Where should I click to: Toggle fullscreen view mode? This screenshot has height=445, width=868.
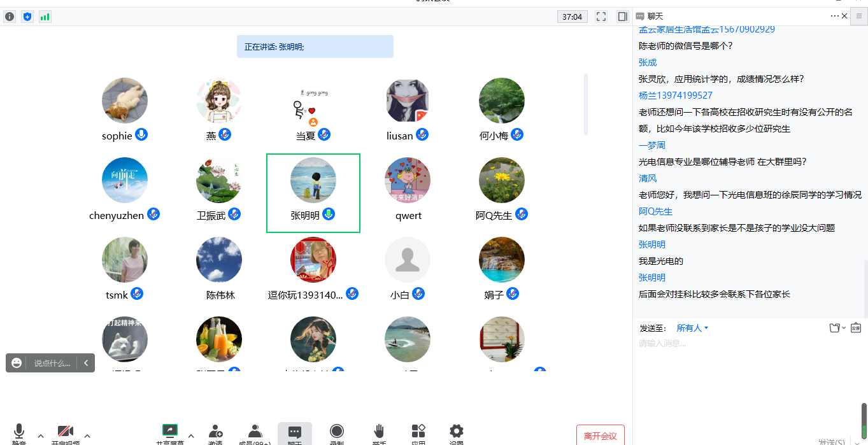click(x=601, y=17)
